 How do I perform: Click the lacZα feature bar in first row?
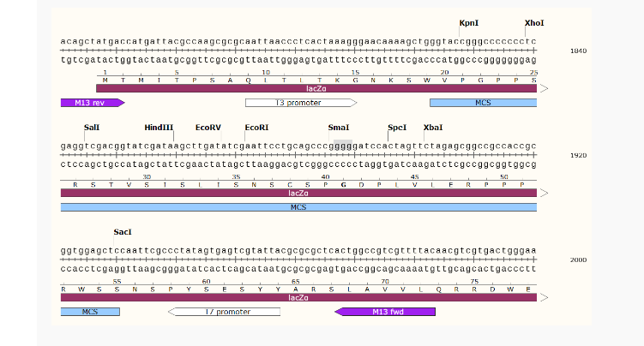click(x=317, y=88)
